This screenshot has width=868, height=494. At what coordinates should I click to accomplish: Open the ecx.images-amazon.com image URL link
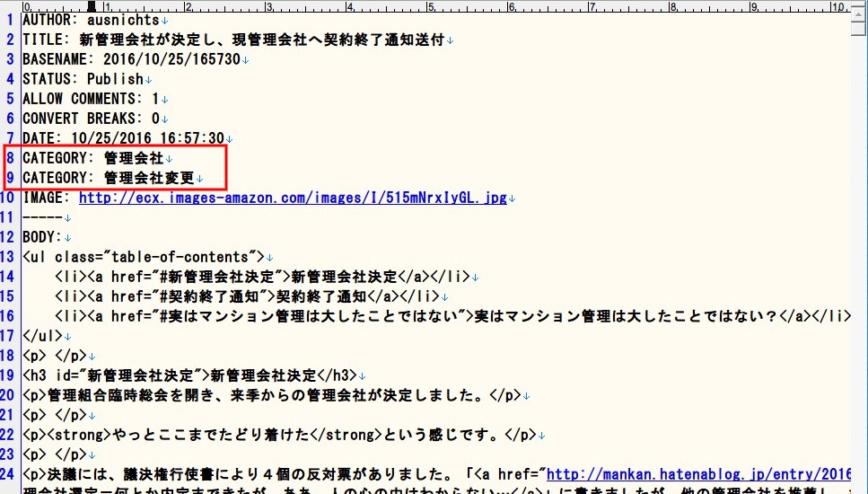[293, 198]
